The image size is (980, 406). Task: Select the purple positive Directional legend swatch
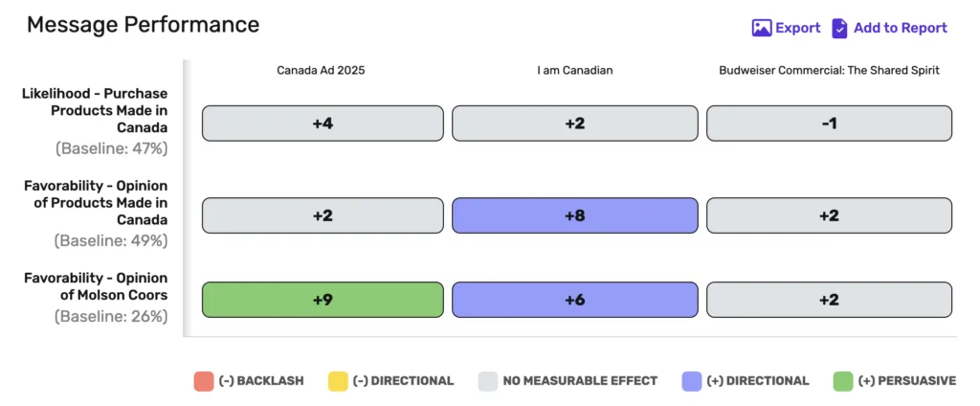pos(692,381)
